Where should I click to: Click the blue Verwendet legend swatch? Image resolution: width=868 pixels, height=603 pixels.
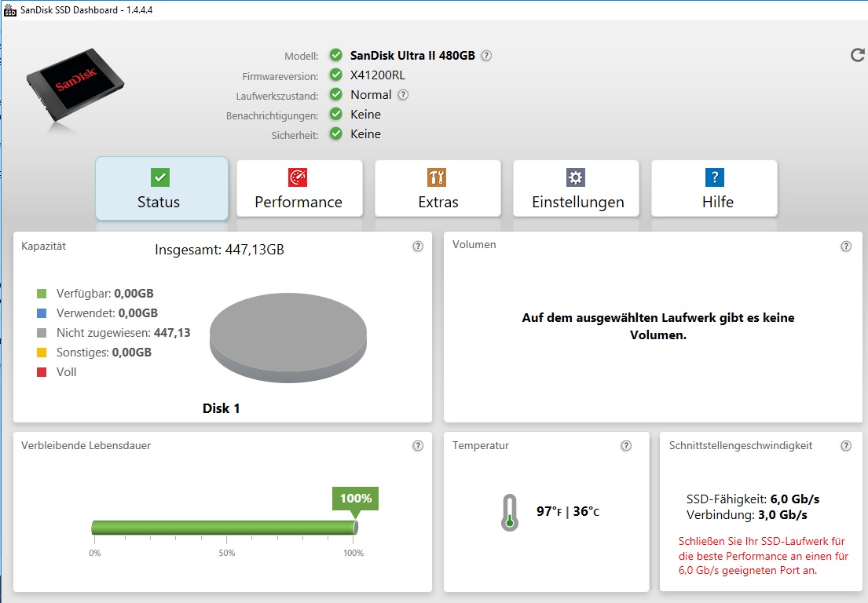pos(42,313)
